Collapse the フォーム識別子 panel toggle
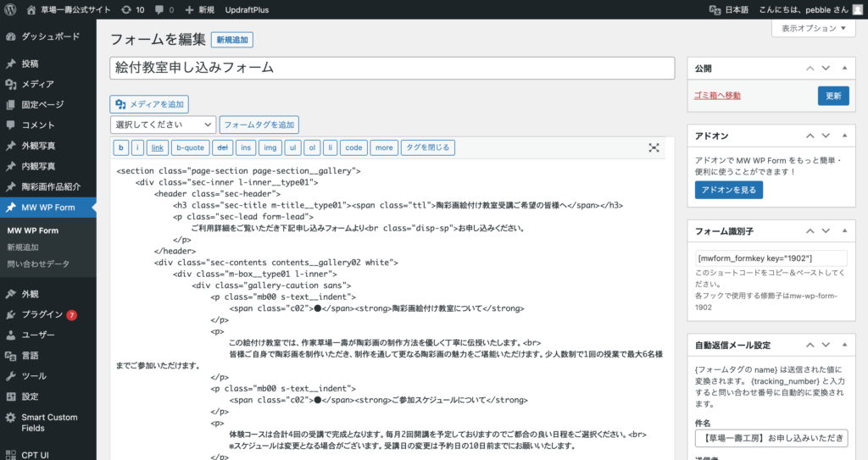The image size is (868, 460). click(x=844, y=230)
